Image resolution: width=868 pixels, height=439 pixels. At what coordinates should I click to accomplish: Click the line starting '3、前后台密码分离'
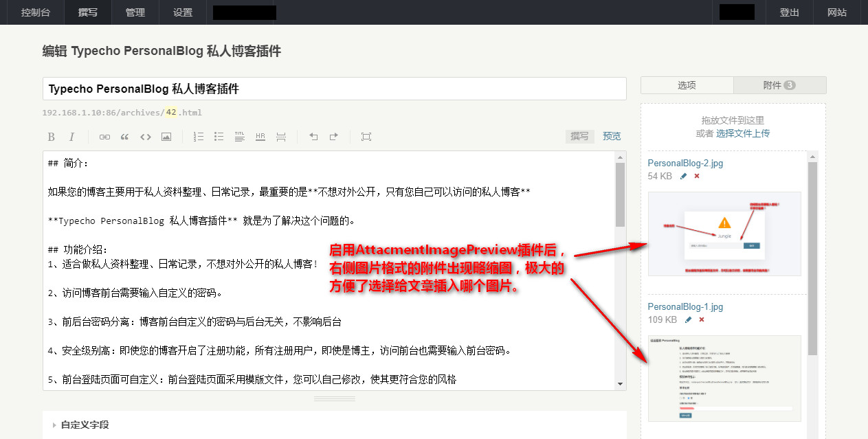pyautogui.click(x=194, y=322)
